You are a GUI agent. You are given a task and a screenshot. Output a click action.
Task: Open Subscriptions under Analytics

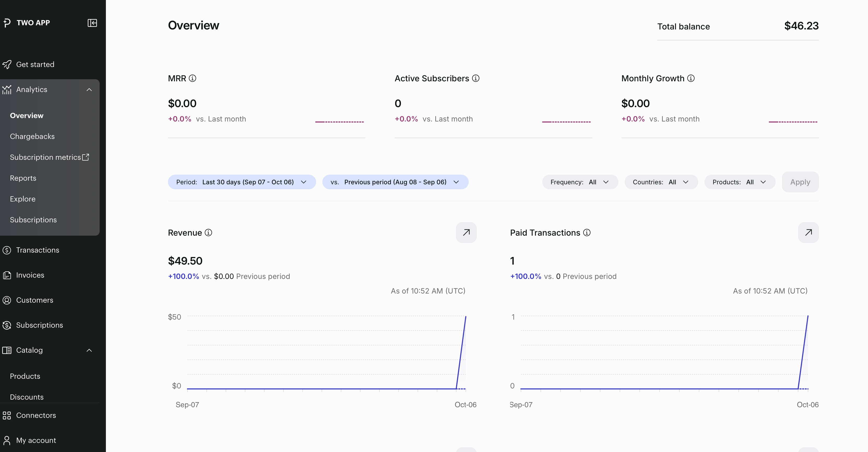(33, 220)
